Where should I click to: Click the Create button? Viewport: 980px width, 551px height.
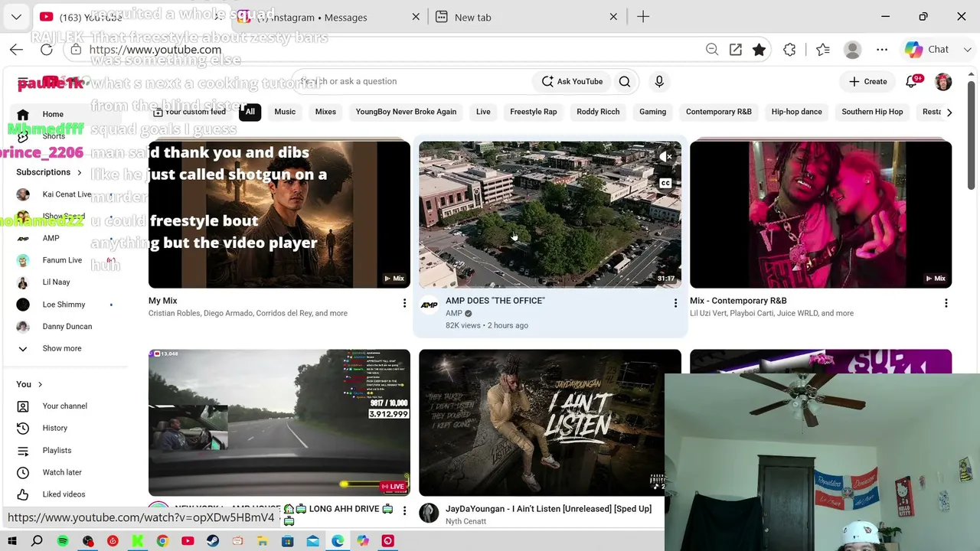coord(867,81)
